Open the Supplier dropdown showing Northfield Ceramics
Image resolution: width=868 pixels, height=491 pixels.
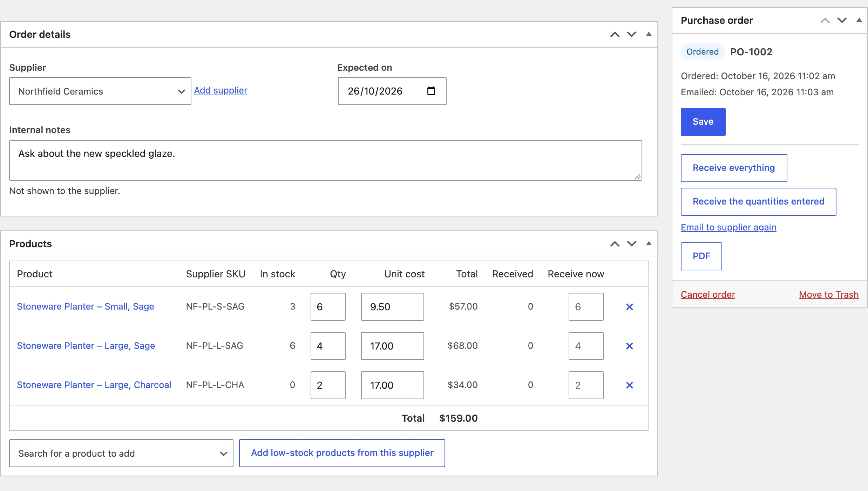(x=100, y=91)
